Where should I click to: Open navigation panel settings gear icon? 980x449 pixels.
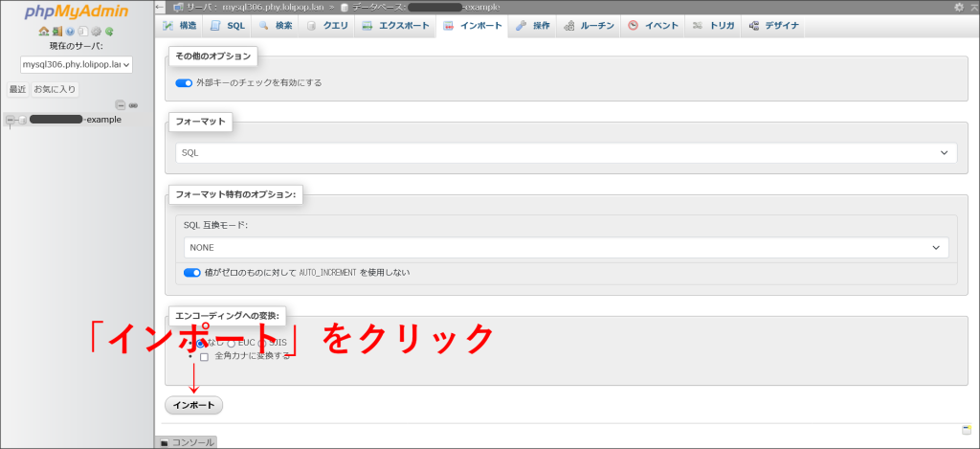(97, 32)
